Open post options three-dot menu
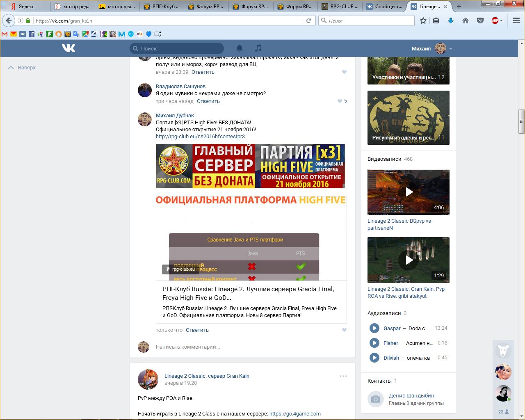 coord(343,376)
